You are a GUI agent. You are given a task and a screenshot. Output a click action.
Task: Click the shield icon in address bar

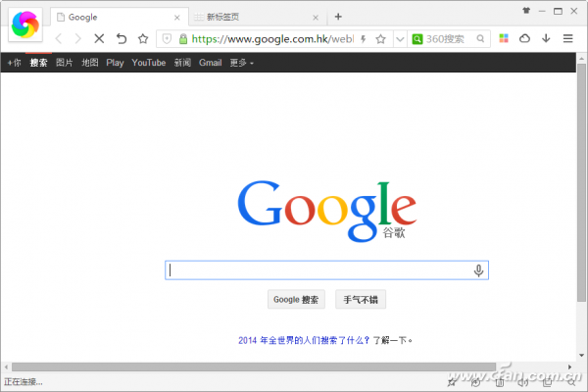[x=167, y=38]
